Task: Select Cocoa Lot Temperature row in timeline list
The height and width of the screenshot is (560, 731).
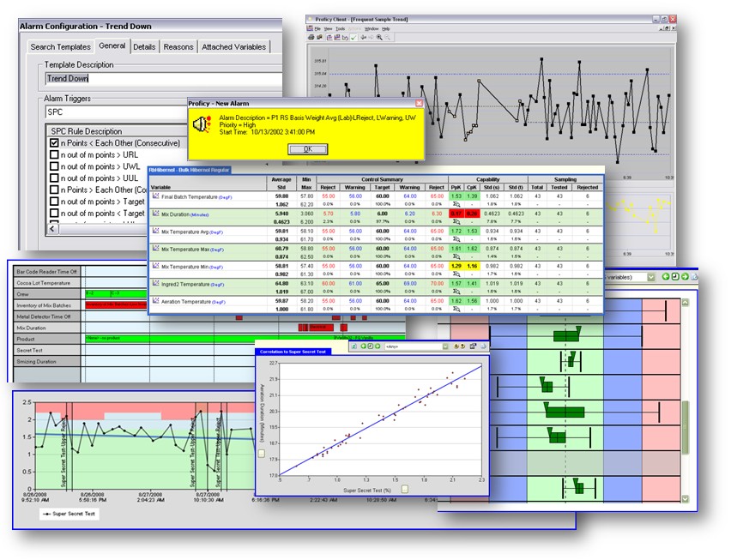Action: tap(46, 283)
